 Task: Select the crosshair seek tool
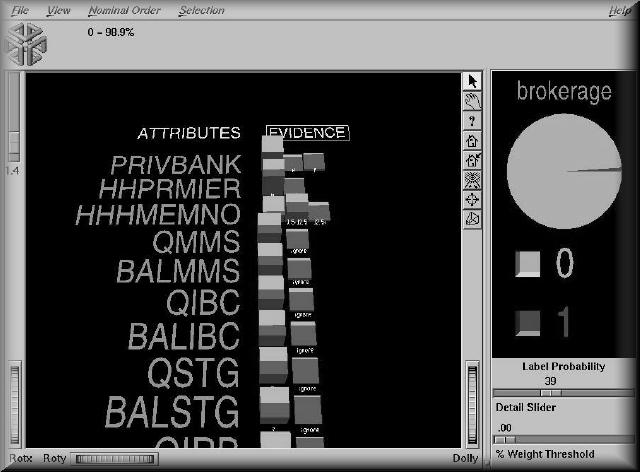pos(474,198)
